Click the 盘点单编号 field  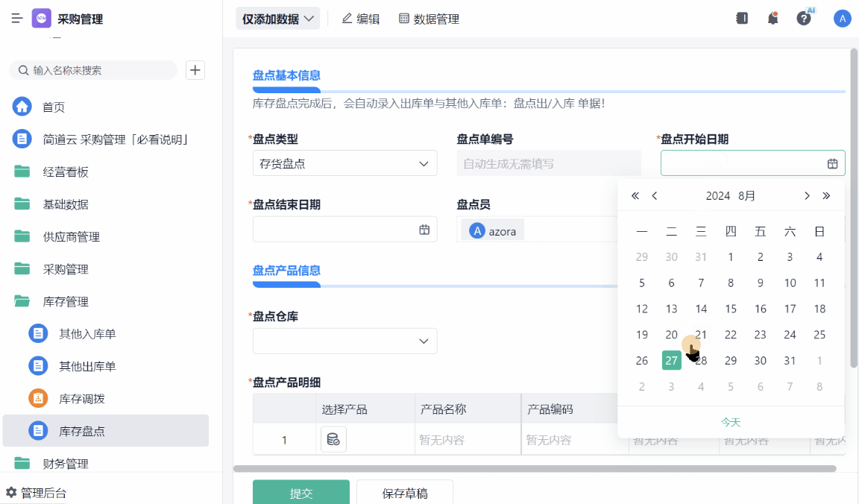(x=549, y=163)
